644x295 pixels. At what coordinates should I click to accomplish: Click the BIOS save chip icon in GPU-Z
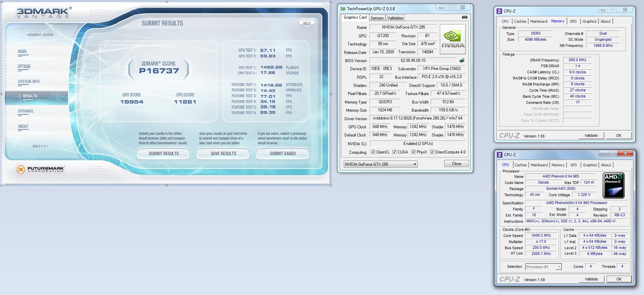click(462, 60)
